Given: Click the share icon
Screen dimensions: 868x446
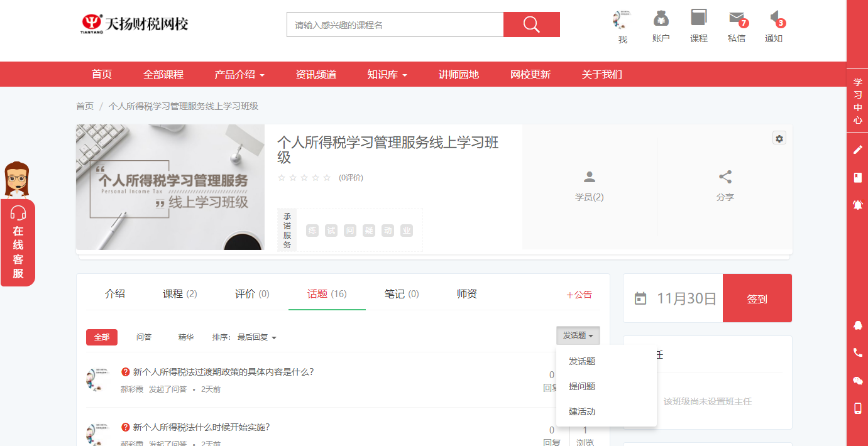Looking at the screenshot, I should pyautogui.click(x=725, y=177).
